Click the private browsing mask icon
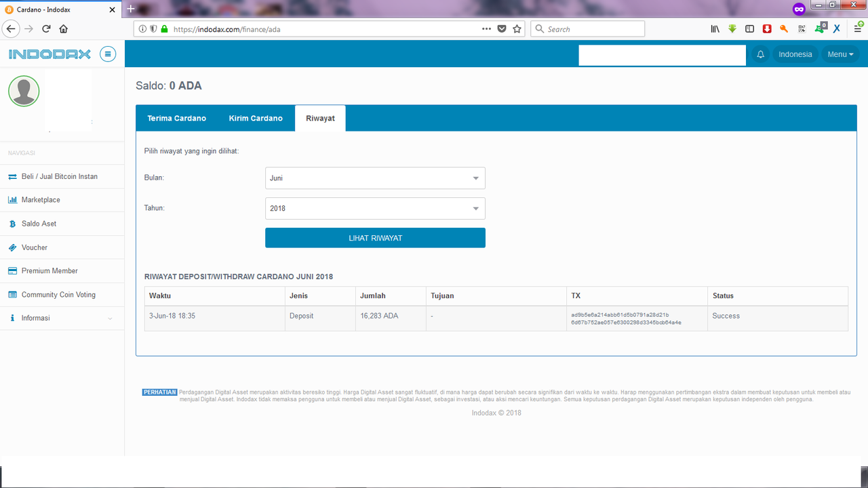This screenshot has width=868, height=488. [799, 9]
